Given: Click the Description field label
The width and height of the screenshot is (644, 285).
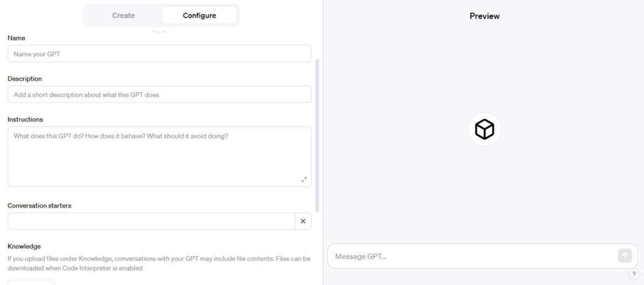Looking at the screenshot, I should (25, 79).
